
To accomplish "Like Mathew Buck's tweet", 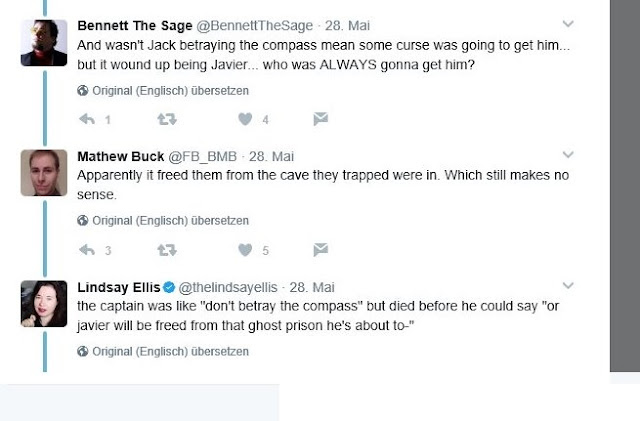I will point(243,250).
